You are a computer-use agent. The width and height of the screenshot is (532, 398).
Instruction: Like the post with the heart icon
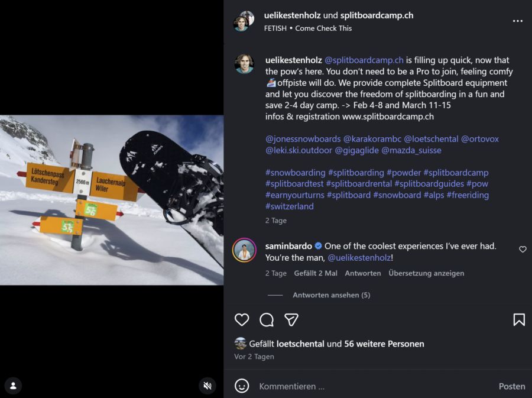coord(242,320)
